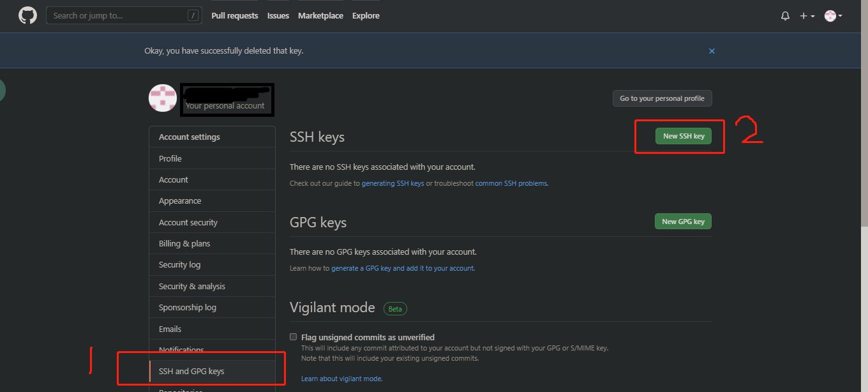The height and width of the screenshot is (392, 868).
Task: Open Marketplace in top navigation
Action: 320,16
